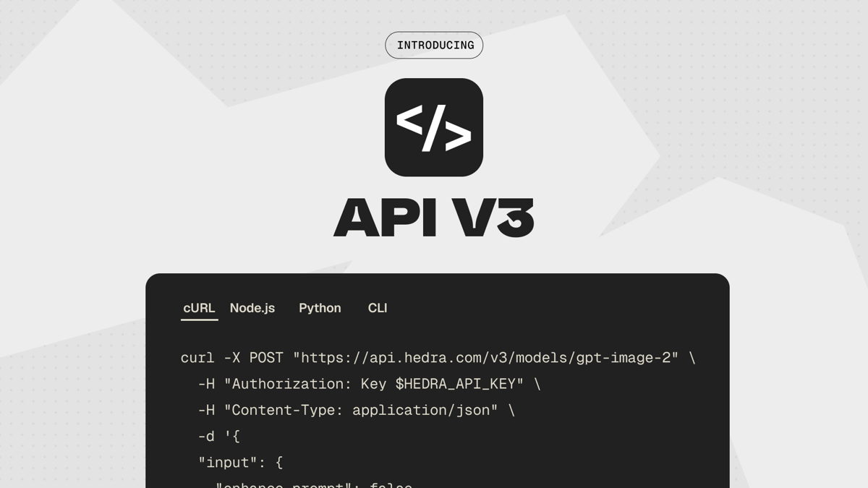Click the Authorization header line
Viewport: 868px width, 488px height.
pos(369,384)
